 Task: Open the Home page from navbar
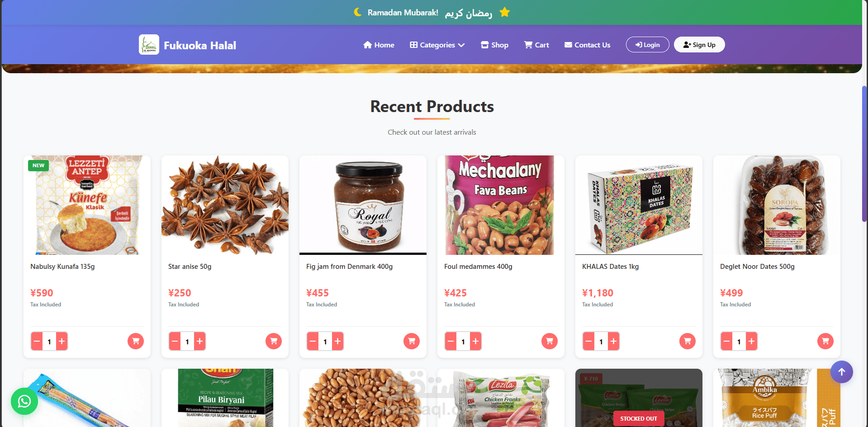(x=379, y=45)
